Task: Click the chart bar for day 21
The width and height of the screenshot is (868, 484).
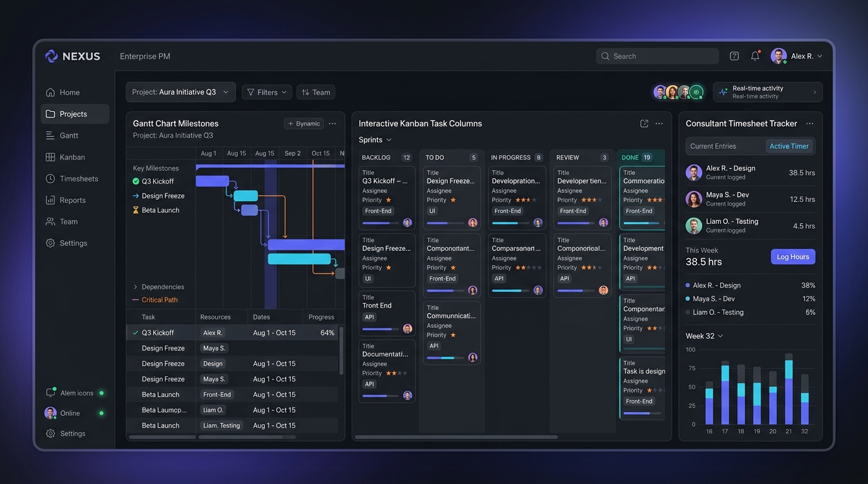Action: coord(789,389)
